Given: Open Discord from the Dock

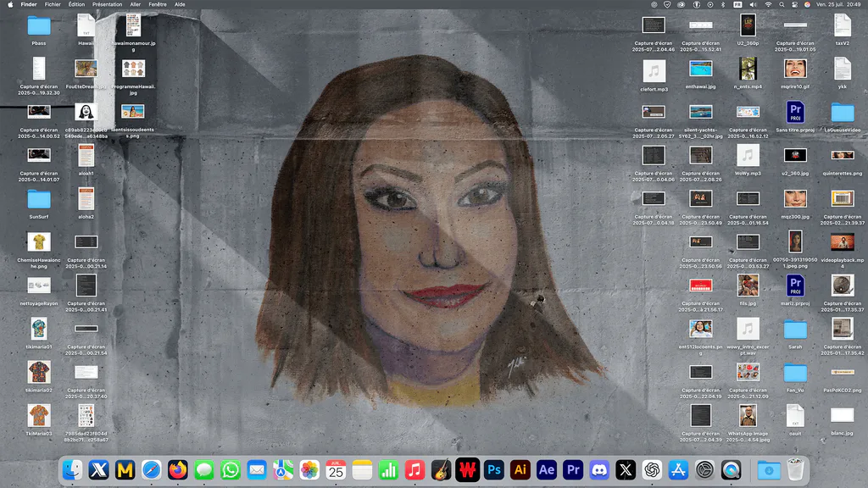Looking at the screenshot, I should (599, 470).
